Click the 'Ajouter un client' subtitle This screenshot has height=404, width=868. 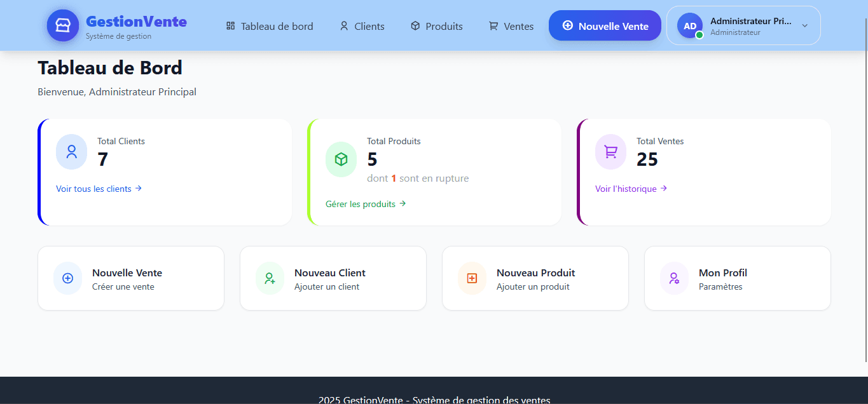pos(327,286)
